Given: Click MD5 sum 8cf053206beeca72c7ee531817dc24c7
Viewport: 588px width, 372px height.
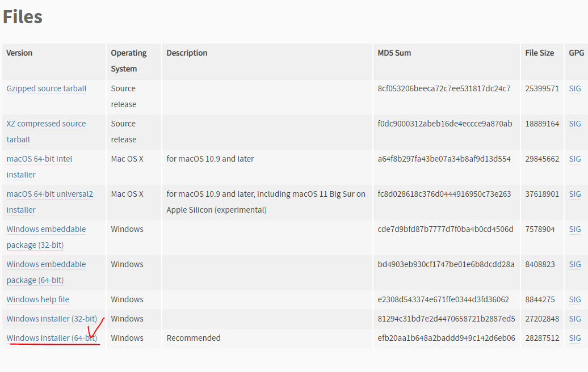Looking at the screenshot, I should pos(444,89).
